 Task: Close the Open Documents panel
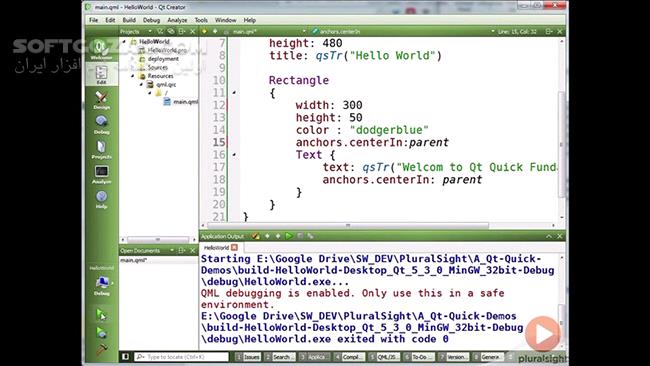click(193, 251)
